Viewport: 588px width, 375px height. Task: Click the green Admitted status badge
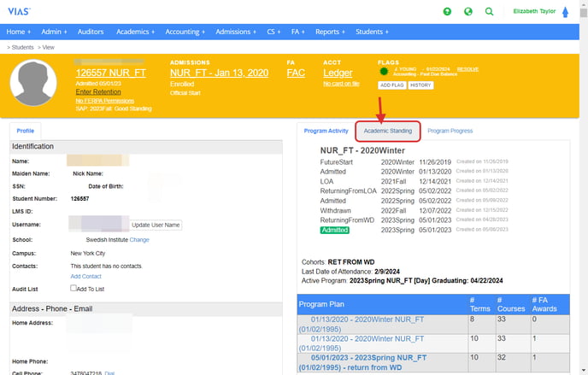pos(334,230)
